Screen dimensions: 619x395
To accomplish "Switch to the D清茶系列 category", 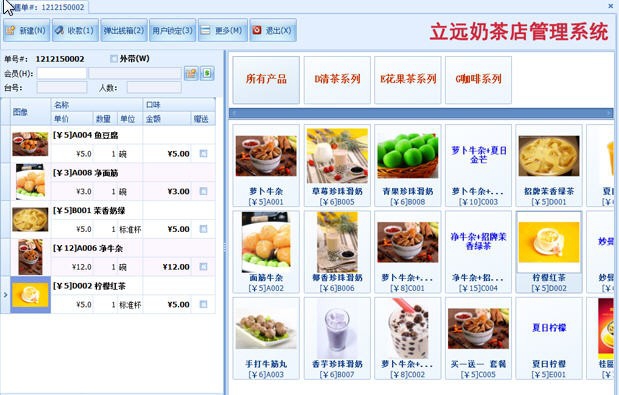I will tap(337, 80).
